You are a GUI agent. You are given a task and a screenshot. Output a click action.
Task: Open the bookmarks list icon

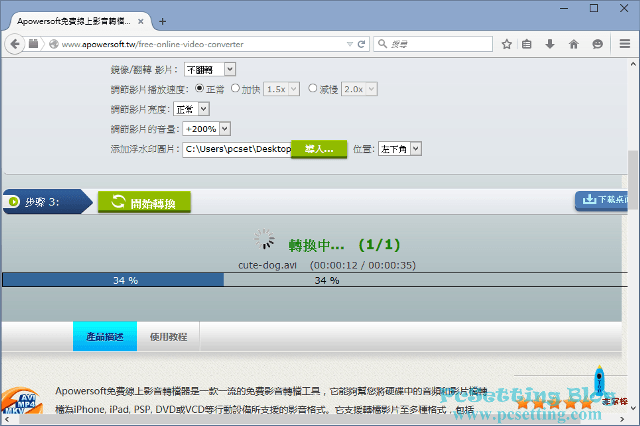527,44
